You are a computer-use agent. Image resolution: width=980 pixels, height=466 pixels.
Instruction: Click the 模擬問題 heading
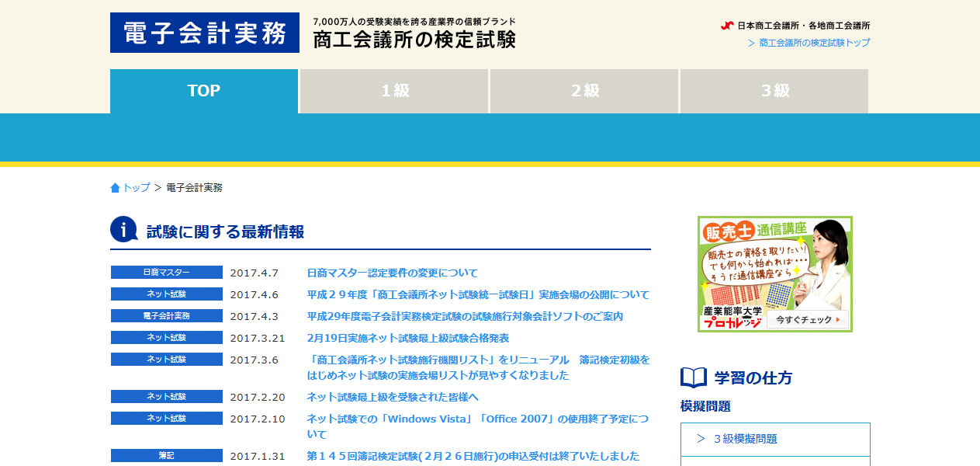click(x=705, y=406)
